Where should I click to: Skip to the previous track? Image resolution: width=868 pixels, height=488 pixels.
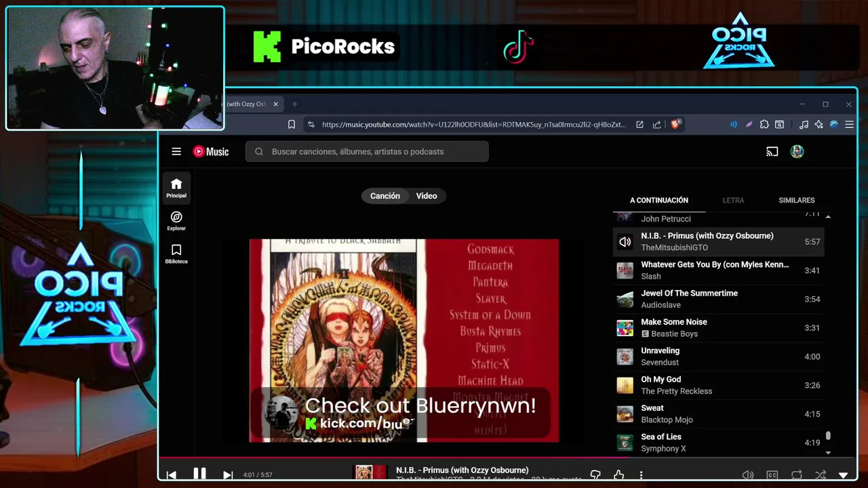coord(172,475)
